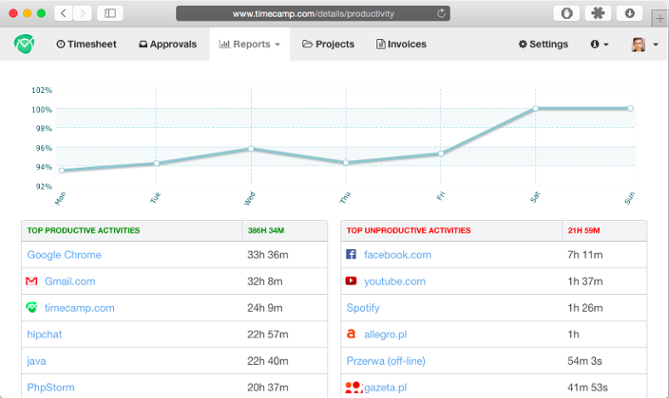Click the 41m 53s gazeta.pl time
This screenshot has height=398, width=669.
pyautogui.click(x=588, y=387)
